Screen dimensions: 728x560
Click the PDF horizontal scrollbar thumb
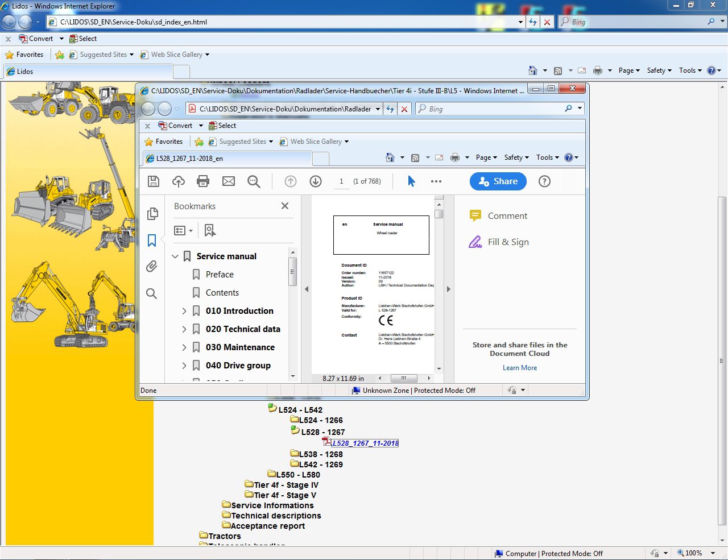tap(403, 378)
